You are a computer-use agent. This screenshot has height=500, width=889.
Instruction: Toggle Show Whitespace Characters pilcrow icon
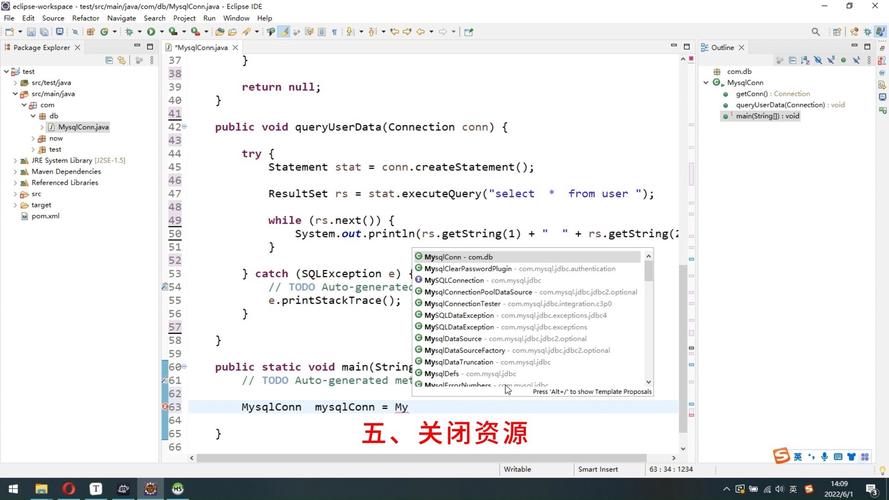(x=334, y=32)
